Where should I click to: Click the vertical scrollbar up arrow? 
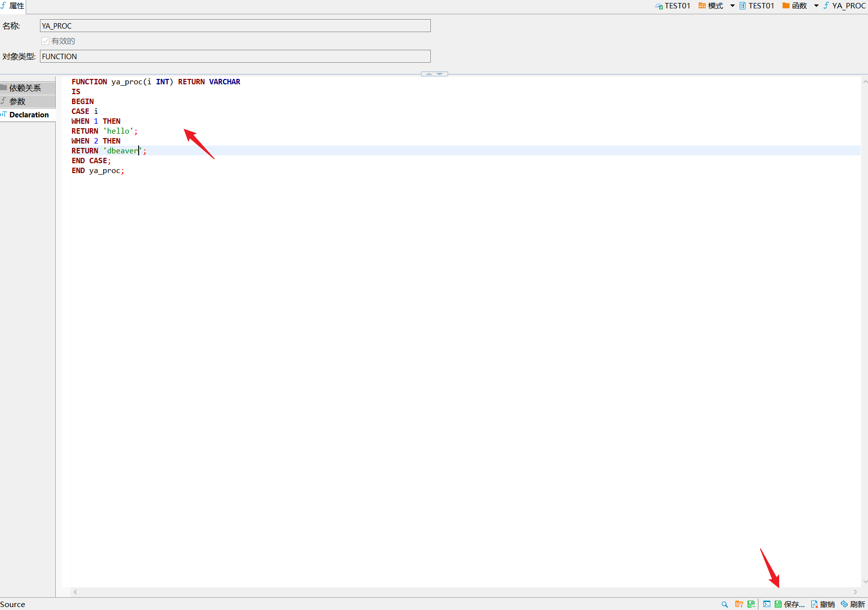pyautogui.click(x=865, y=82)
